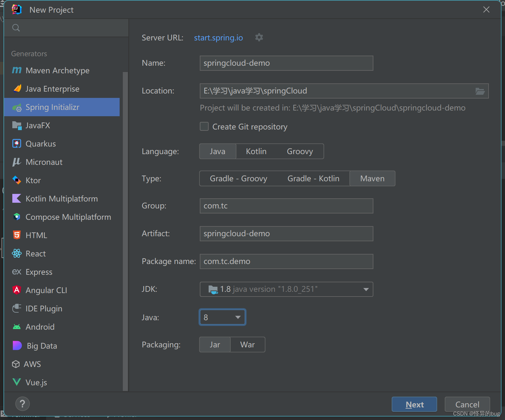The width and height of the screenshot is (505, 420).
Task: Click the Micronaut mu icon
Action: point(17,162)
